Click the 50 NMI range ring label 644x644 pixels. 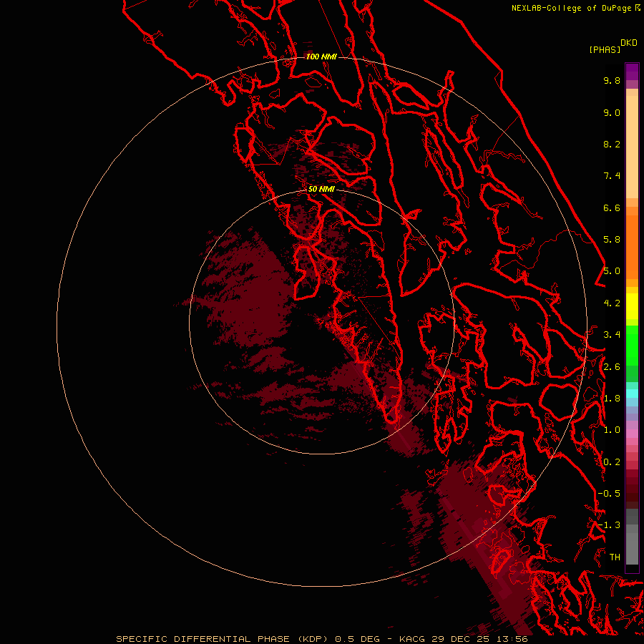(x=321, y=189)
